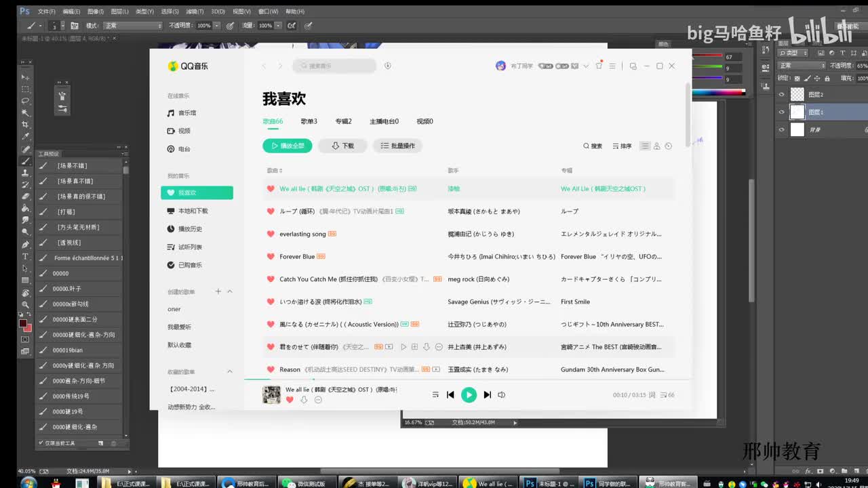Click the Photoshop foreground color swatch

[x=22, y=323]
